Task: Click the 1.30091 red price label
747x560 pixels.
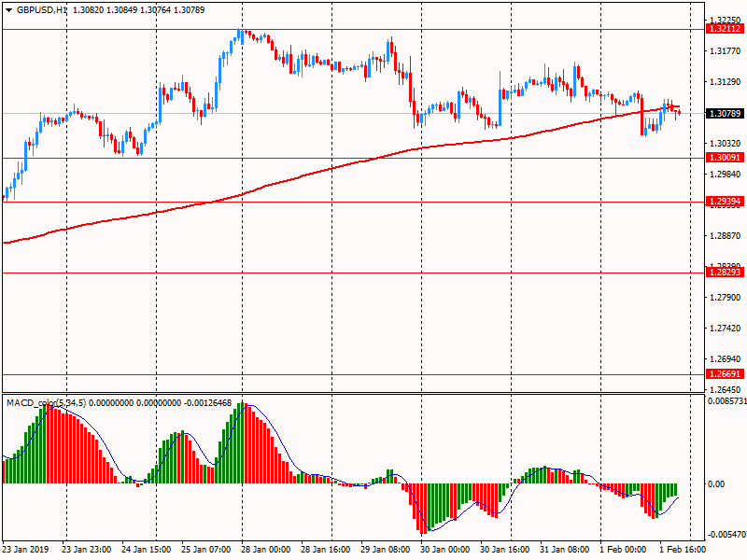Action: click(724, 159)
